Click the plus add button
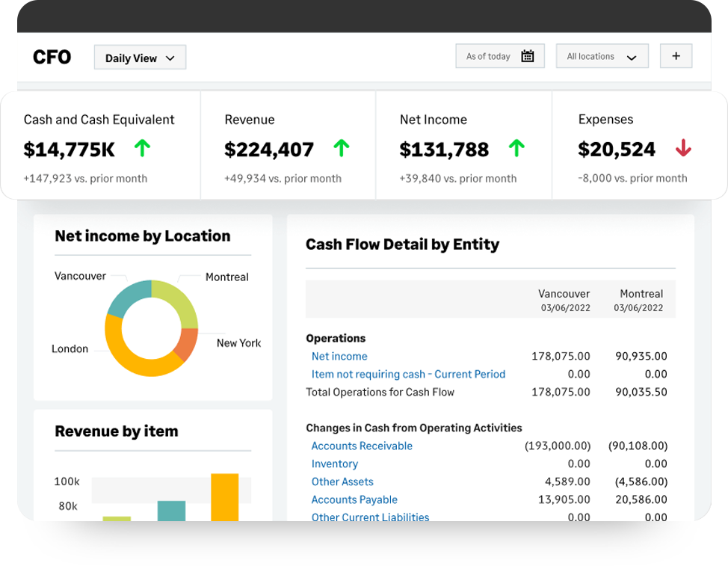The image size is (728, 566). click(676, 56)
